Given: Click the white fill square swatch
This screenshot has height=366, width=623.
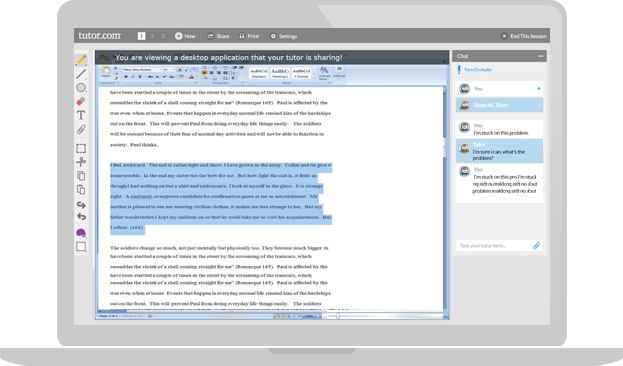Looking at the screenshot, I should 81,247.
